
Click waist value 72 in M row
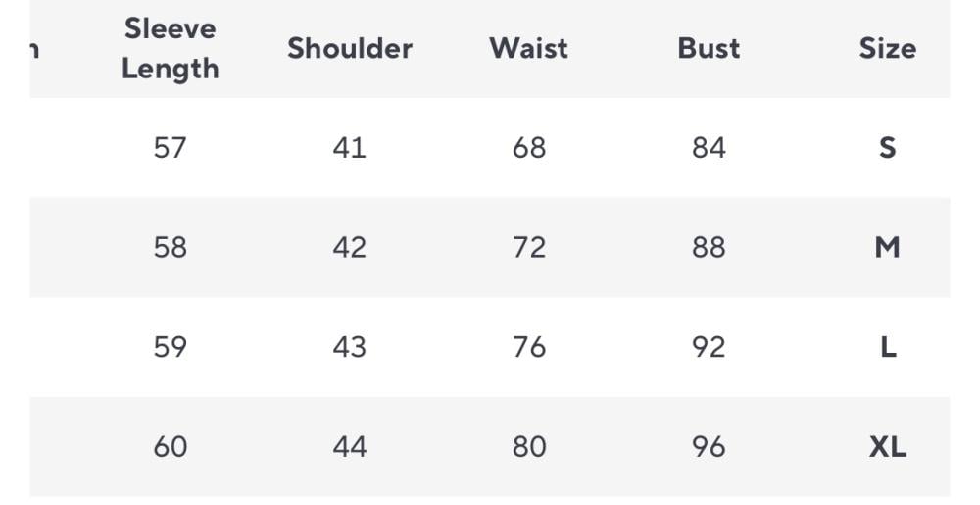(x=529, y=247)
